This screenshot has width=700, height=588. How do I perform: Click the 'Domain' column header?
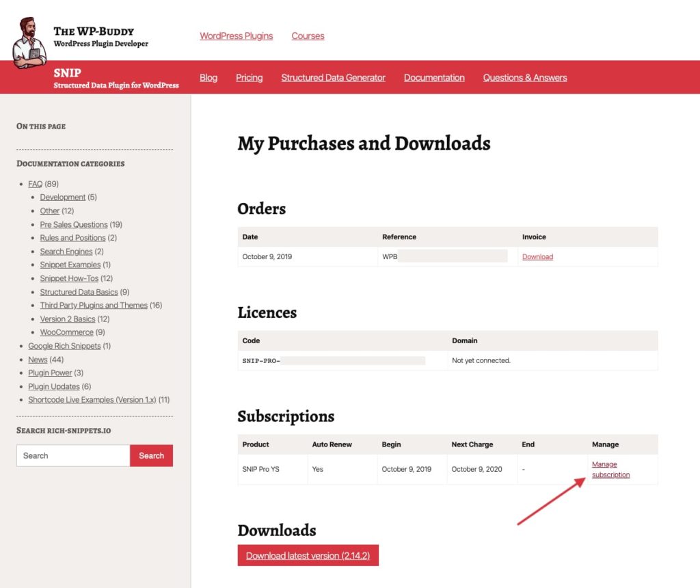coord(465,340)
